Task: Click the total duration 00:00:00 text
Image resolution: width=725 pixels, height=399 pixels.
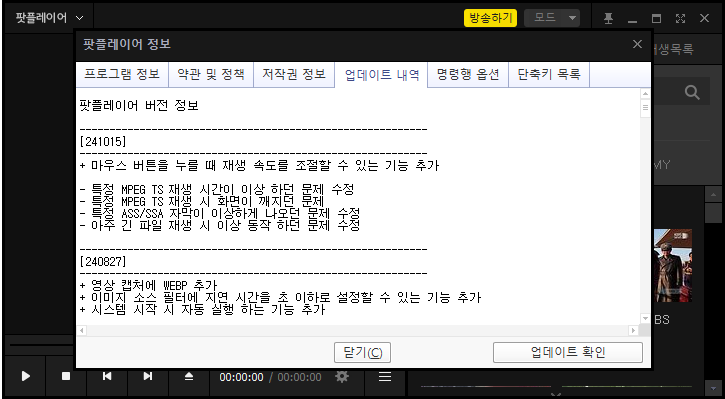Action: click(x=299, y=377)
